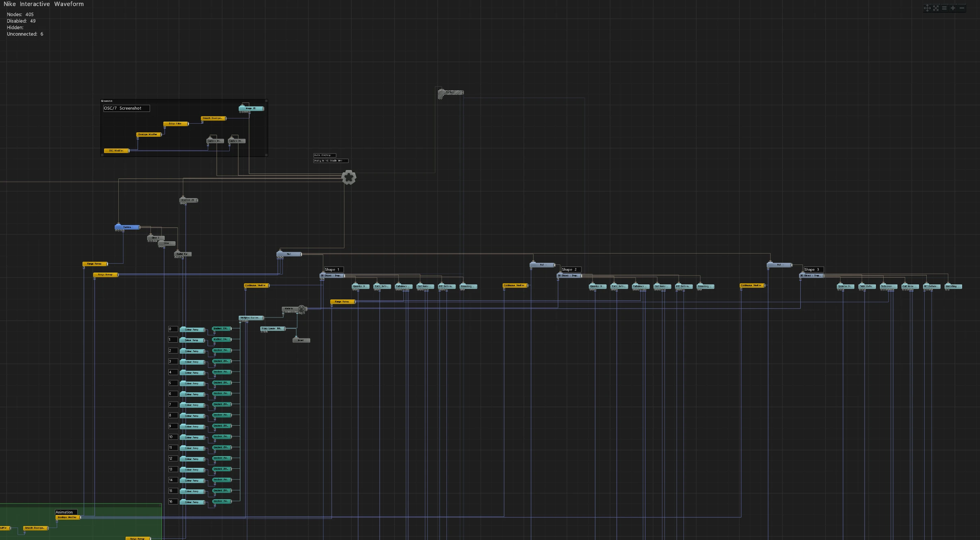The width and height of the screenshot is (980, 540).
Task: Select the Envelope Modifier in Screenshot group
Action: tap(148, 134)
